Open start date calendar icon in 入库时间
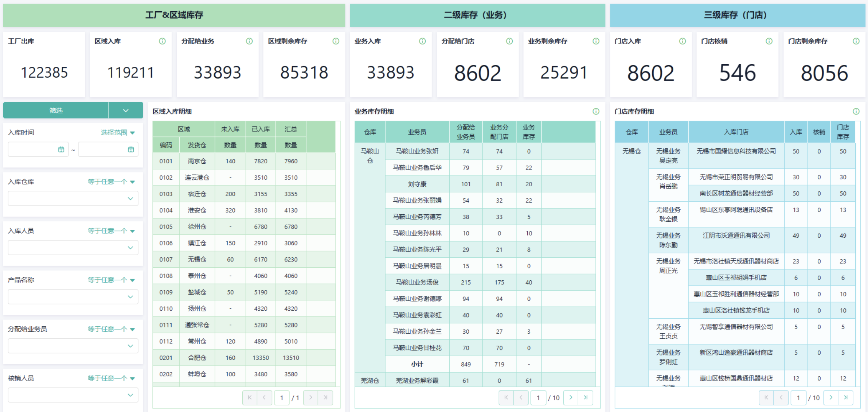The width and height of the screenshot is (868, 412). pyautogui.click(x=61, y=149)
